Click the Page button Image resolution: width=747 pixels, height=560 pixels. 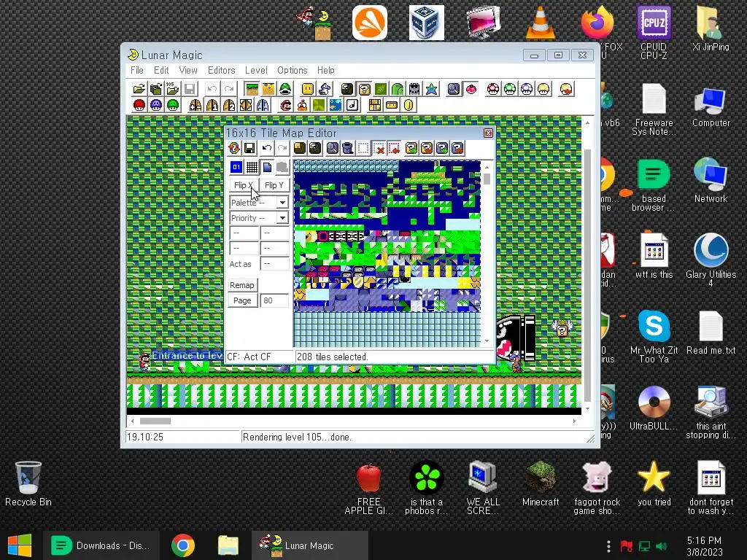coord(242,300)
